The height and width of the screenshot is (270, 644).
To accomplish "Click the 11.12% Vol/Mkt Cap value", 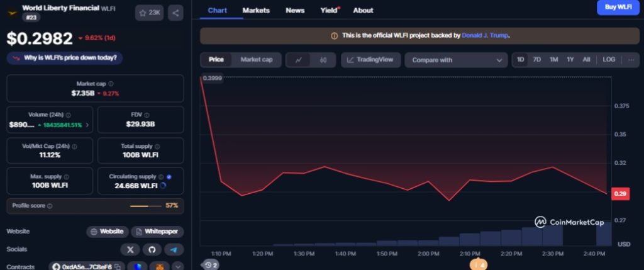I will pos(50,155).
